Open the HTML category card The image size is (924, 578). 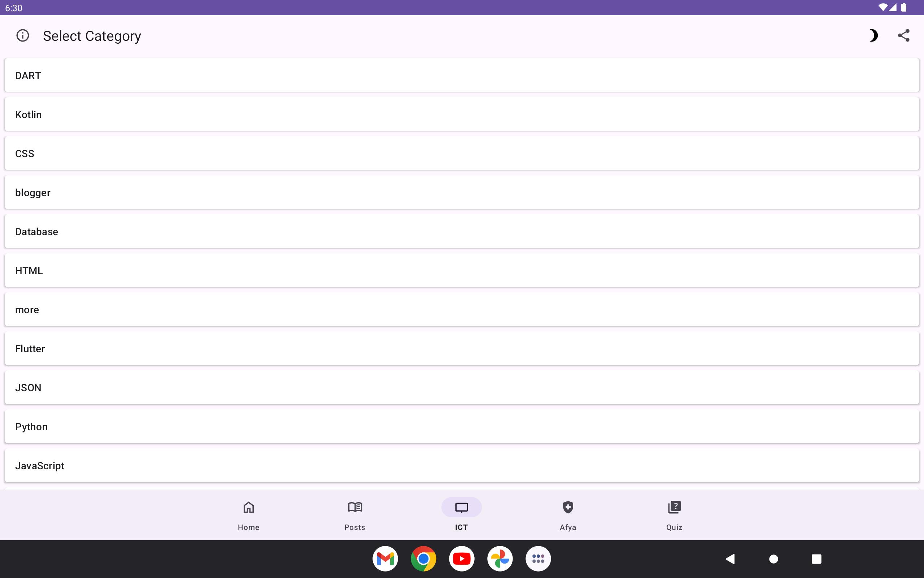462,270
